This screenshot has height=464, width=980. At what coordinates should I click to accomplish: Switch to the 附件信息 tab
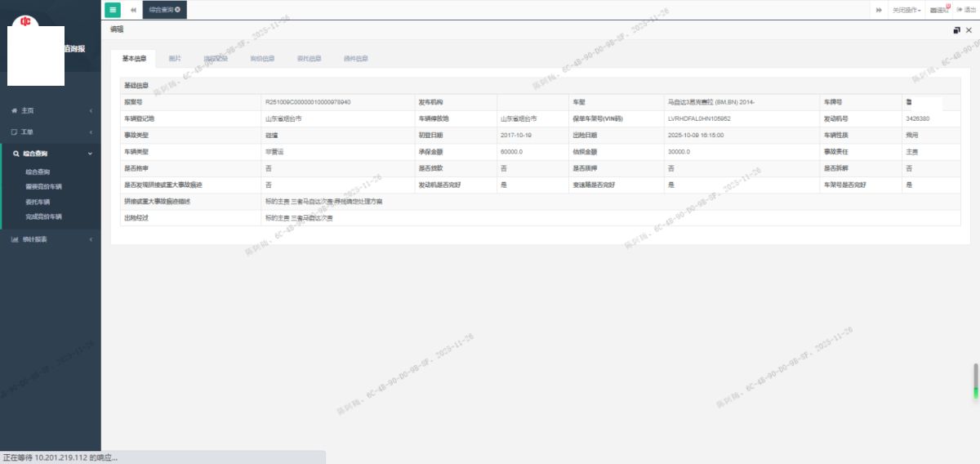[356, 59]
